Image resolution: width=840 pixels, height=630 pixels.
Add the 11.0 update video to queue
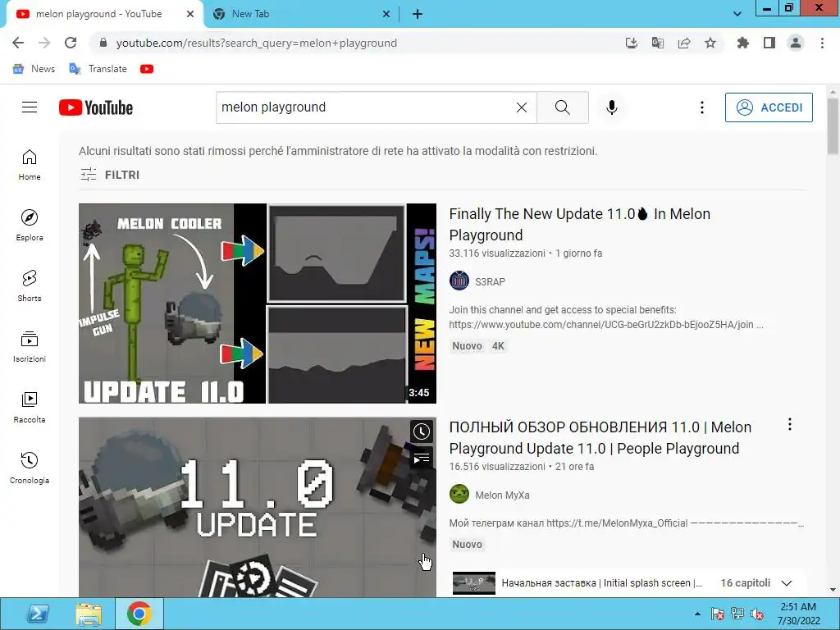tap(422, 458)
